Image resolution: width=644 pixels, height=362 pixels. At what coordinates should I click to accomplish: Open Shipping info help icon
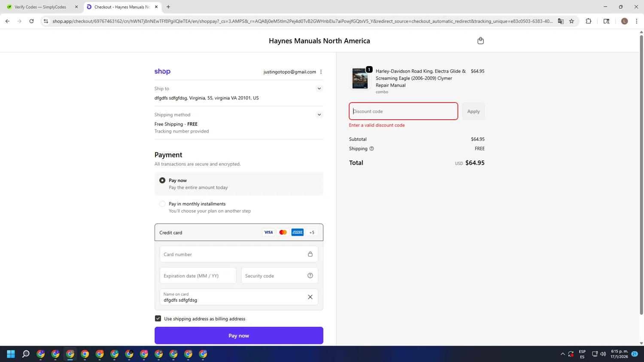tap(372, 149)
